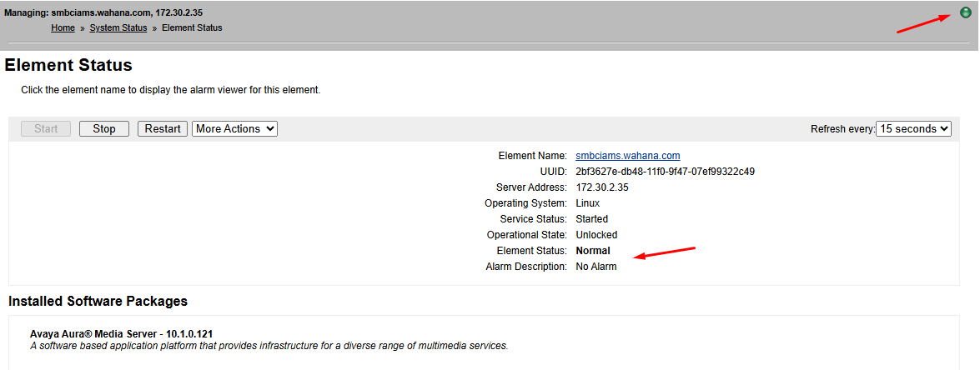Click the Unlocked operational state value
980x370 pixels.
tap(596, 235)
